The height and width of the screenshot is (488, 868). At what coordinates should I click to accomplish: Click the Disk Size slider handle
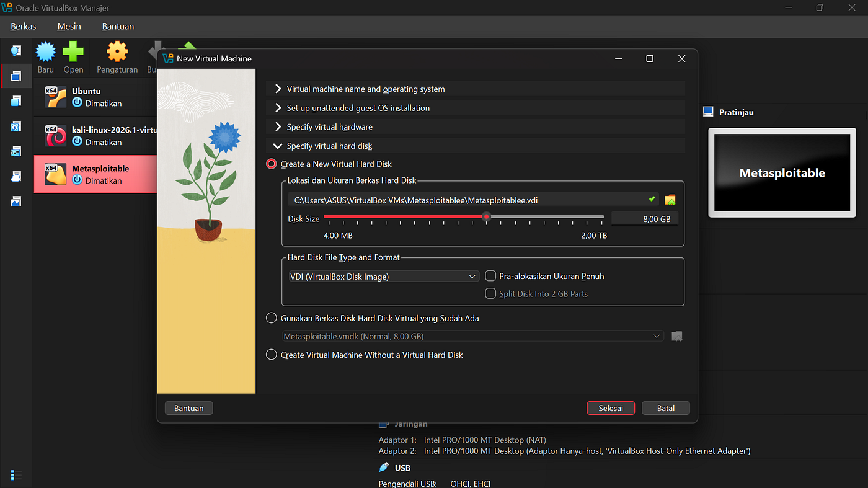pyautogui.click(x=487, y=216)
